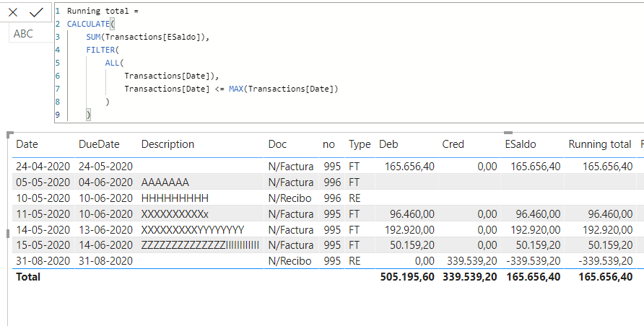This screenshot has height=326, width=644.
Task: Select the 10-05-2020 date cell
Action: tap(43, 198)
